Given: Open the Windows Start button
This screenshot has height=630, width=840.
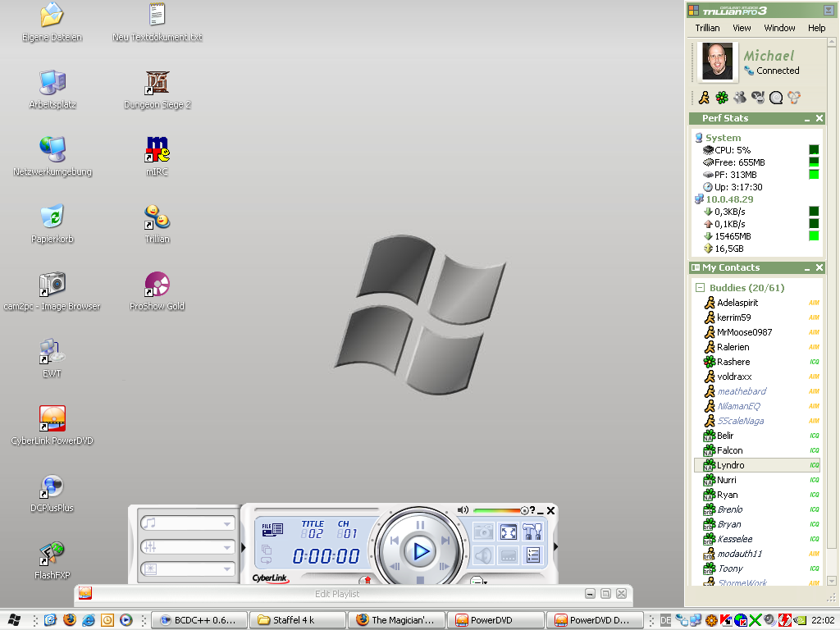Looking at the screenshot, I should click(15, 620).
